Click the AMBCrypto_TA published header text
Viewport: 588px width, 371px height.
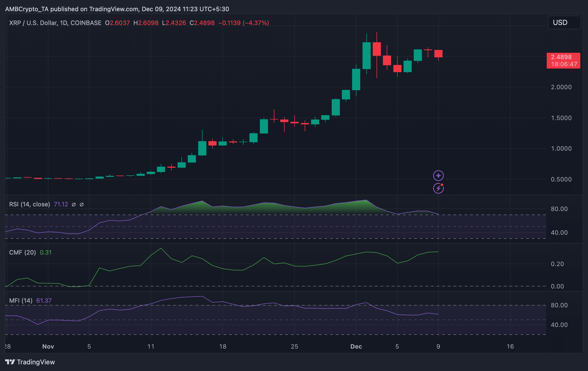point(117,9)
